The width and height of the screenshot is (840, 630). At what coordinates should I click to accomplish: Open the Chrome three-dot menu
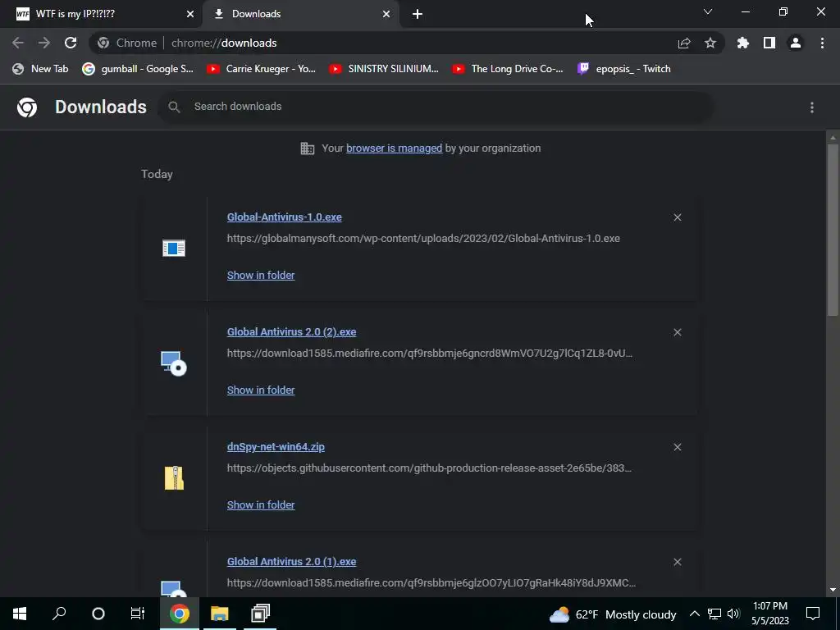point(822,43)
